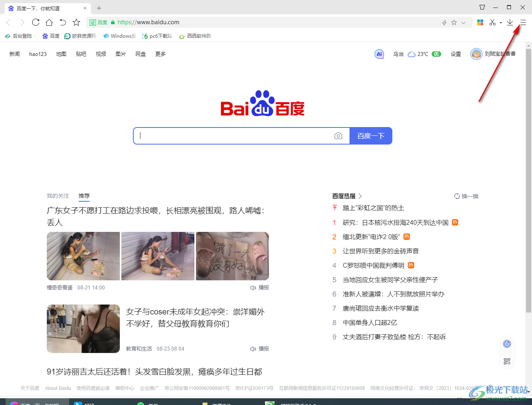The width and height of the screenshot is (532, 405).
Task: Open the 欧菲资源网 bookmark
Action: point(80,36)
